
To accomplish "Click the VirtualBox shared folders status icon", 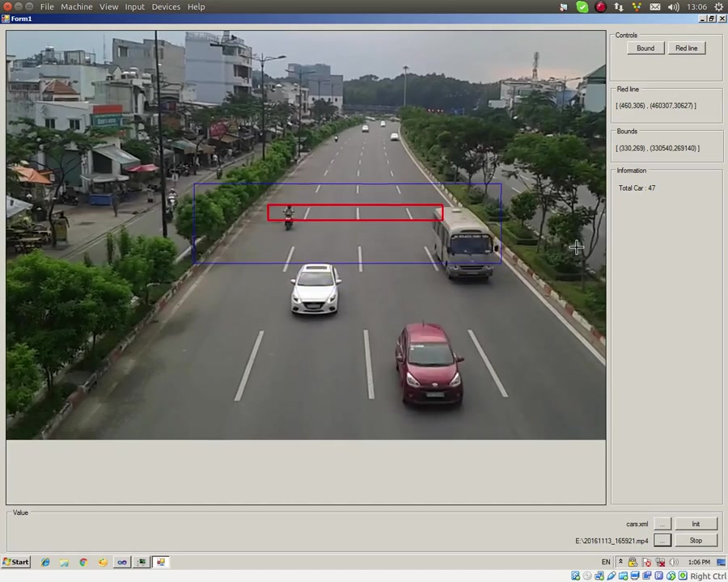I will (624, 576).
